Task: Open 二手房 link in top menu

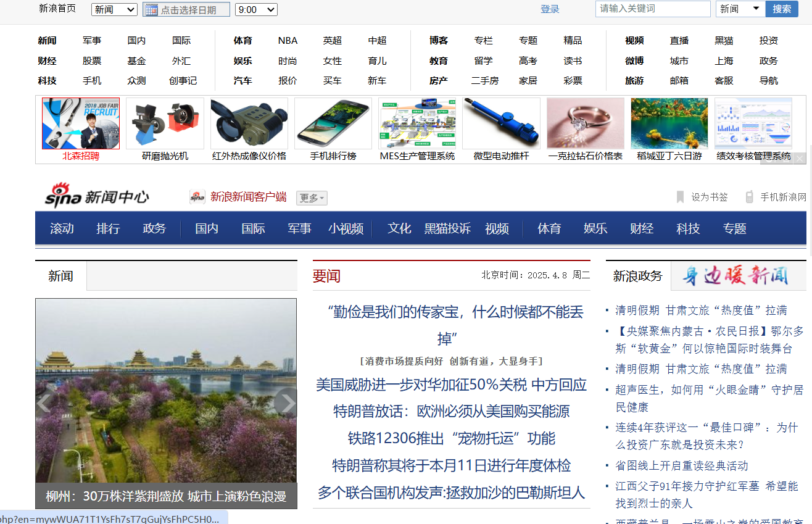Action: (484, 80)
